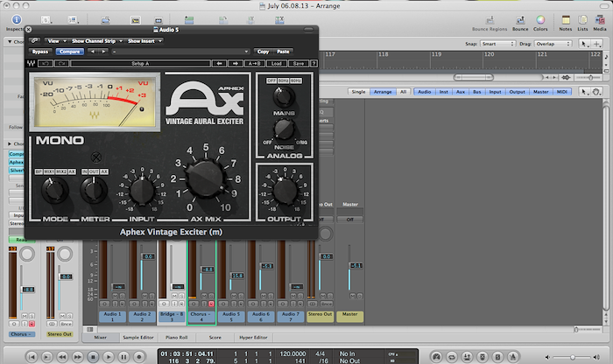Click the Stereo Out channel fader
The width and height of the screenshot is (613, 364).
point(326,256)
